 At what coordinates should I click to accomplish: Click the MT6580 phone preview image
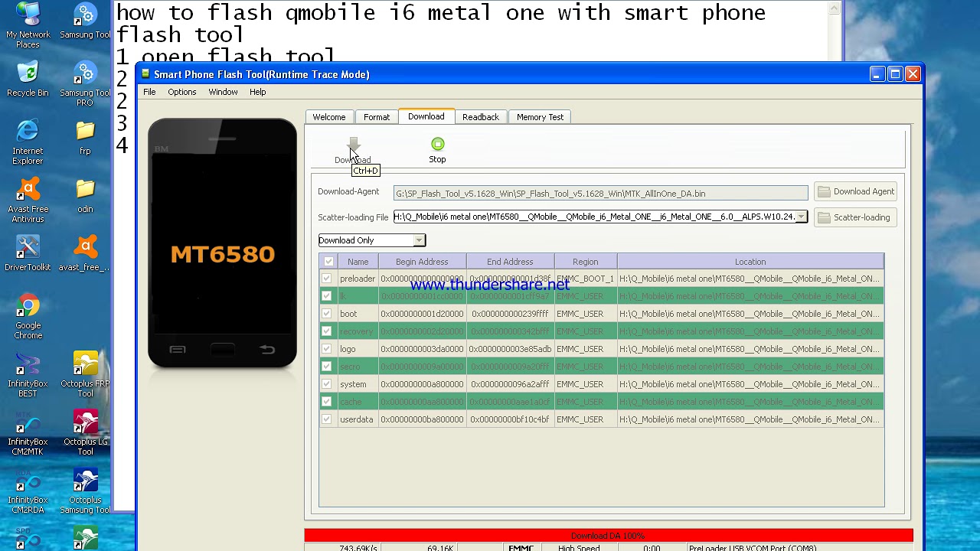tap(222, 243)
